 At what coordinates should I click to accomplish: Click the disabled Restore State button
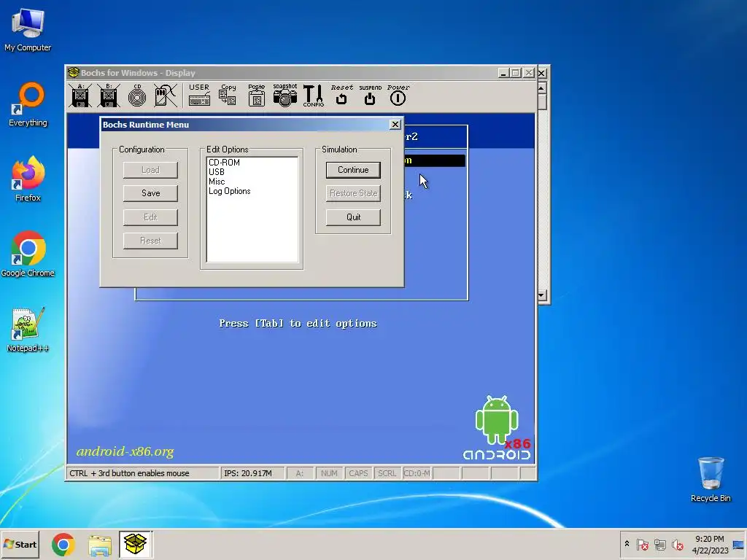[x=353, y=193]
